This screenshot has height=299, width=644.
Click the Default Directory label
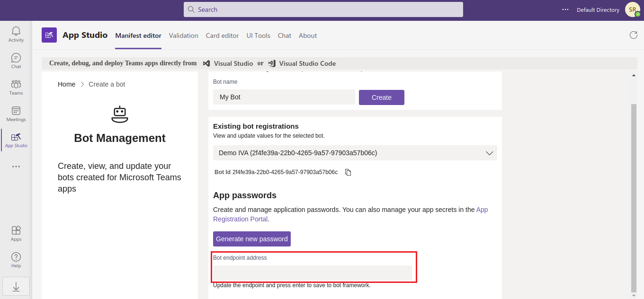(598, 10)
